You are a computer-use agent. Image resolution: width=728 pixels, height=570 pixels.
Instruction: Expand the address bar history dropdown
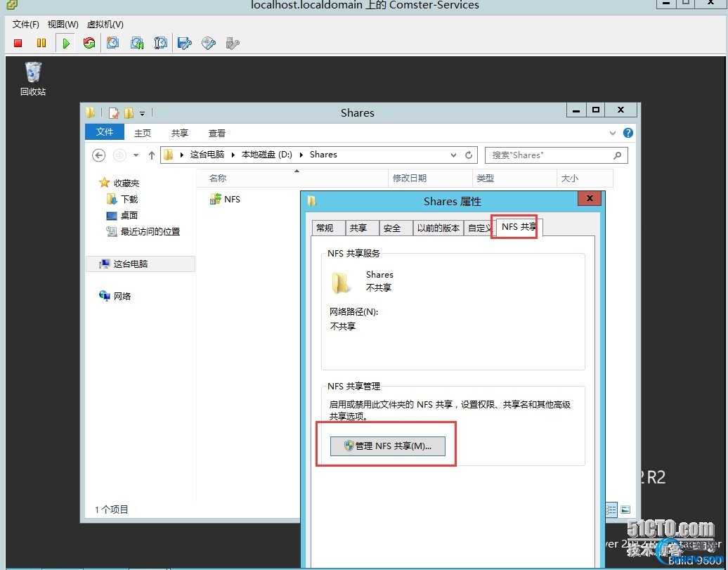(x=453, y=155)
